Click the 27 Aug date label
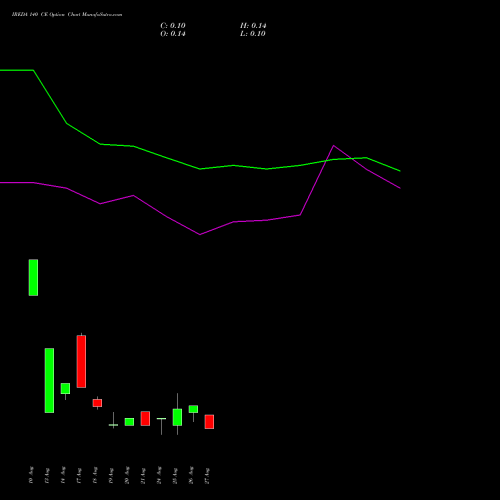This screenshot has width=500, height=500. coord(207,475)
